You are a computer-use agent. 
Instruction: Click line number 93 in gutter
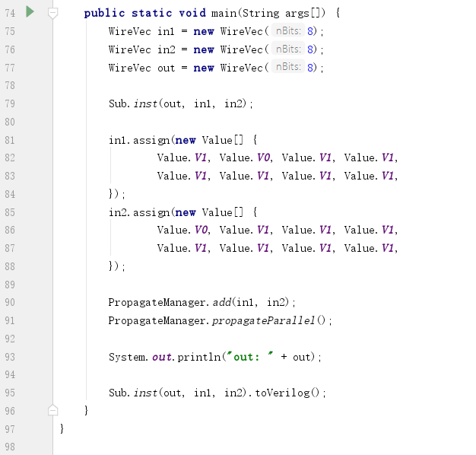[x=10, y=357]
